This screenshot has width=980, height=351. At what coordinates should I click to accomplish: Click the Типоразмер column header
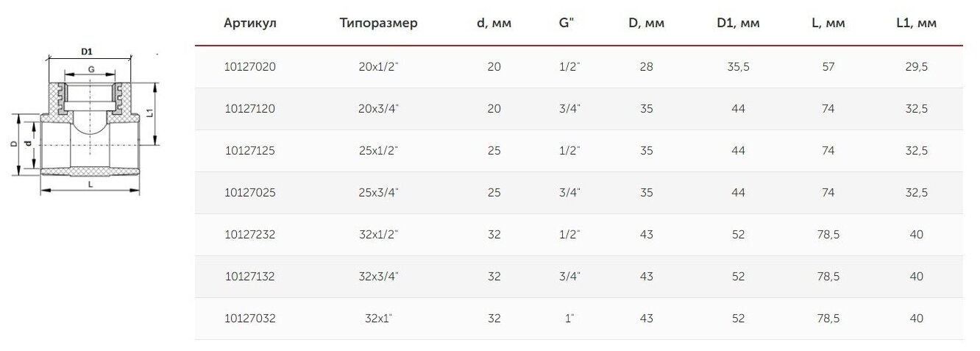pos(378,24)
